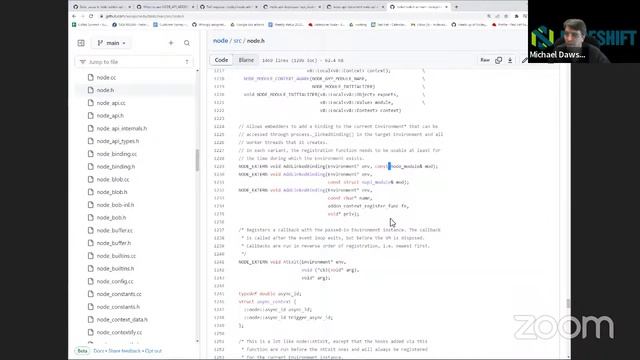Open node_api_internals.h file
640x360 pixels.
click(122, 128)
